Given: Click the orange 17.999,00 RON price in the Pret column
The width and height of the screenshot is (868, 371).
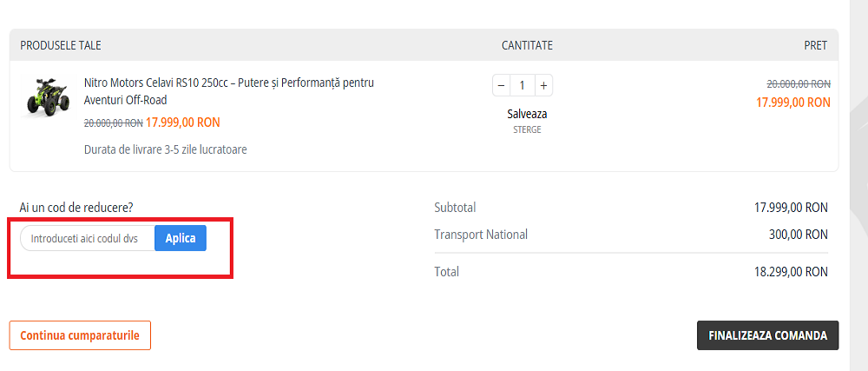Looking at the screenshot, I should [x=793, y=102].
